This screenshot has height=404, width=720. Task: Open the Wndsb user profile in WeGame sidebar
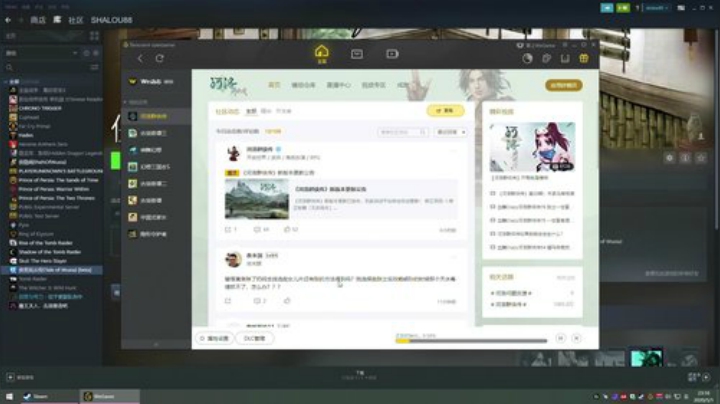point(152,82)
